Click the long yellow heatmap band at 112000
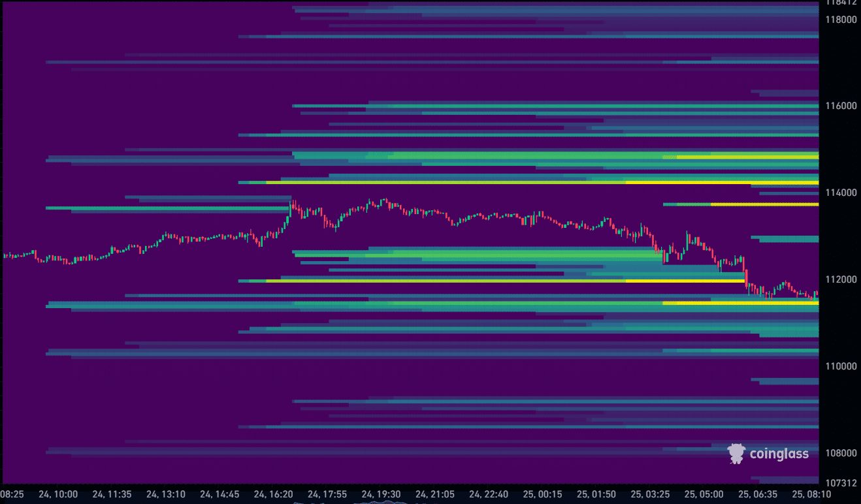Image resolution: width=861 pixels, height=504 pixels. [x=492, y=281]
